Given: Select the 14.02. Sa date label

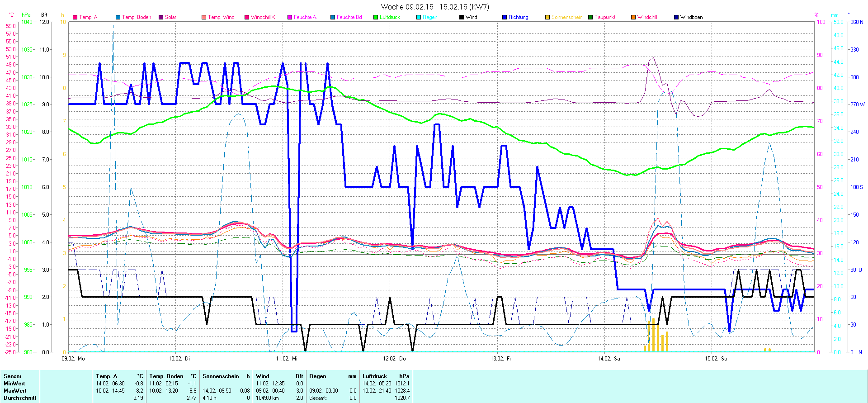Looking at the screenshot, I should [x=609, y=359].
